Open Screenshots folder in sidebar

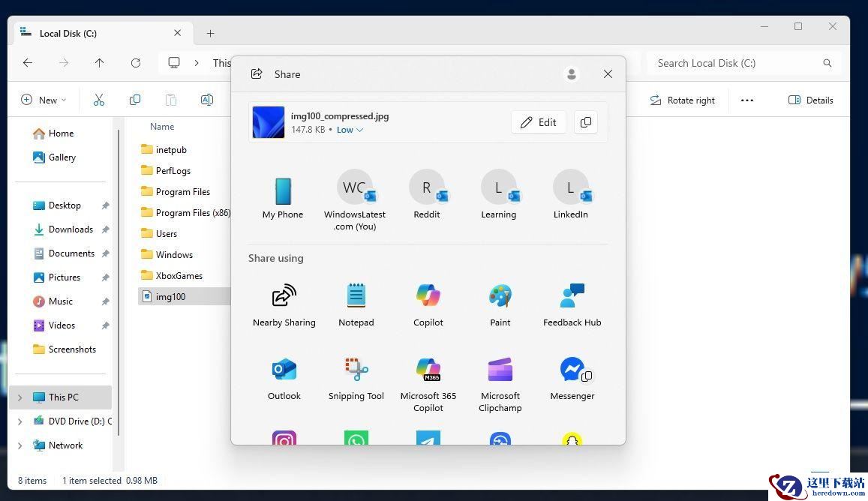[65, 349]
